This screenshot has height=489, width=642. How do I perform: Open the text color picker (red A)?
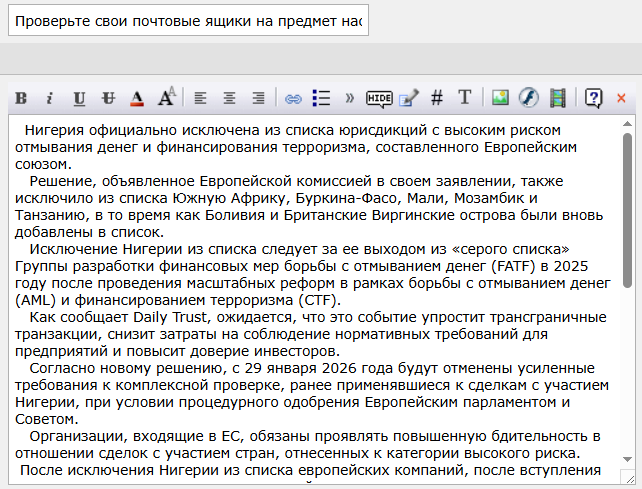pyautogui.click(x=137, y=98)
